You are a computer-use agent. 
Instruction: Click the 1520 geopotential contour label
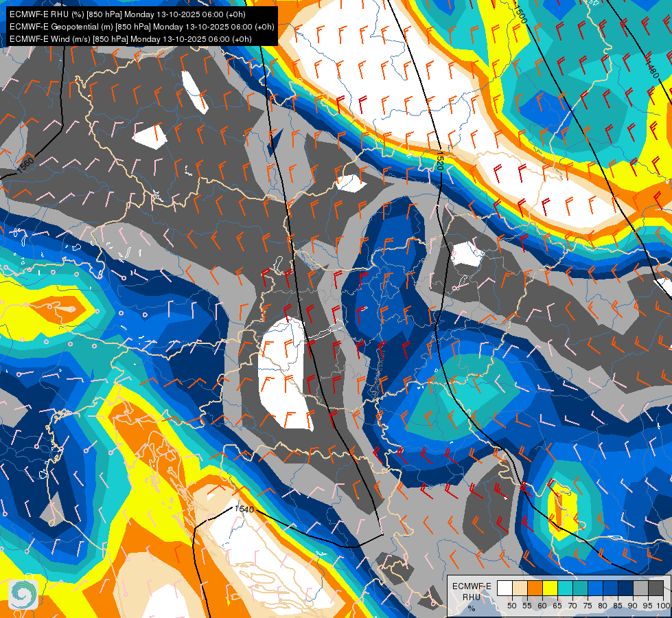click(x=440, y=161)
